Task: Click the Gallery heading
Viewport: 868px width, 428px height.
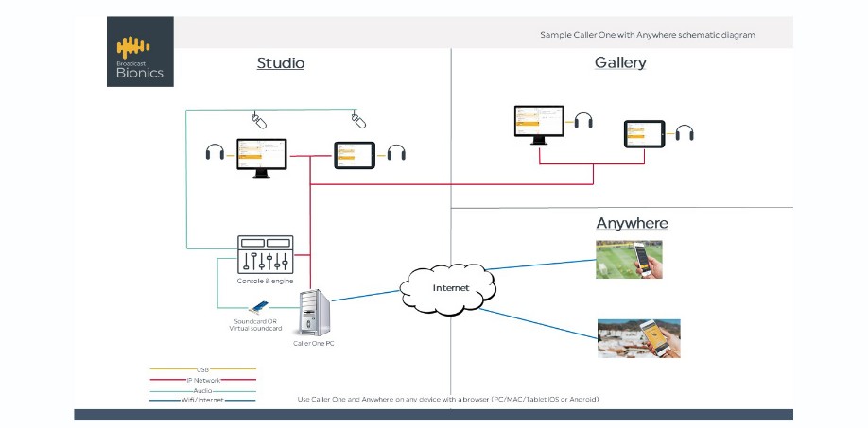Action: pyautogui.click(x=620, y=62)
